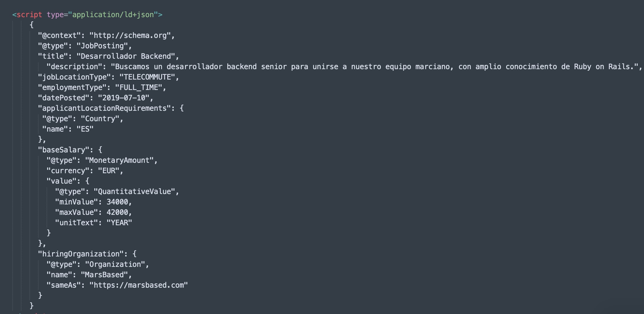Click the TELECOMMUTE value

[147, 77]
